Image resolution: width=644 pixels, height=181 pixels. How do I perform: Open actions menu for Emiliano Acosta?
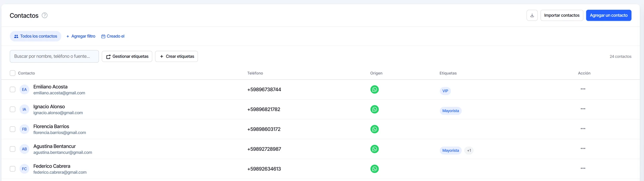tap(583, 89)
